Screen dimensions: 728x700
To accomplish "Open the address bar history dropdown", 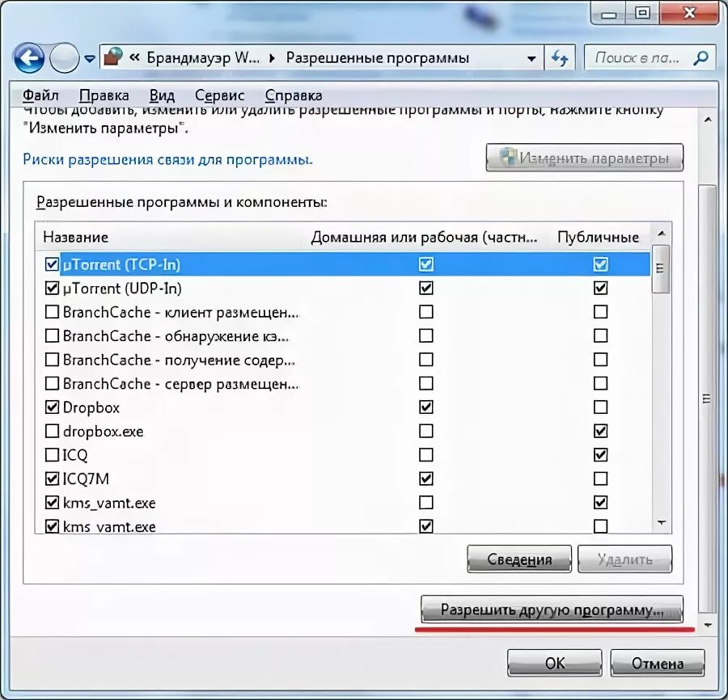I will tap(531, 59).
